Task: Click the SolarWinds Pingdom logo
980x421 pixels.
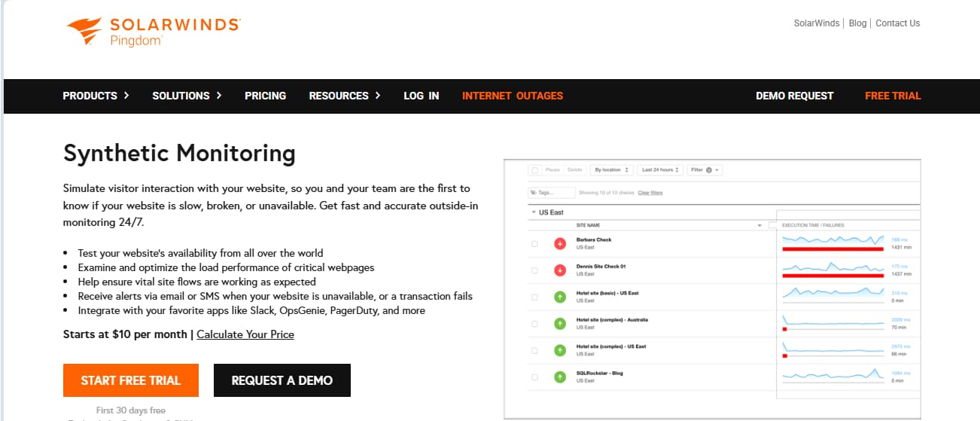Action: click(153, 32)
